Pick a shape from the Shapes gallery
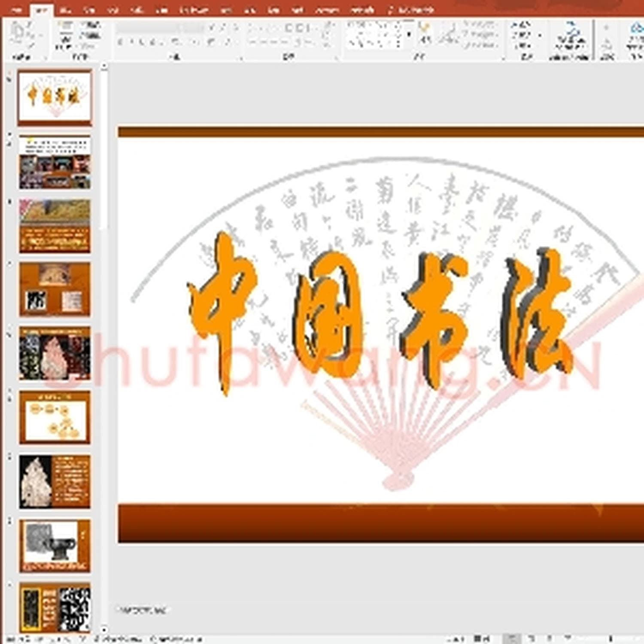The height and width of the screenshot is (644, 644). 374,34
